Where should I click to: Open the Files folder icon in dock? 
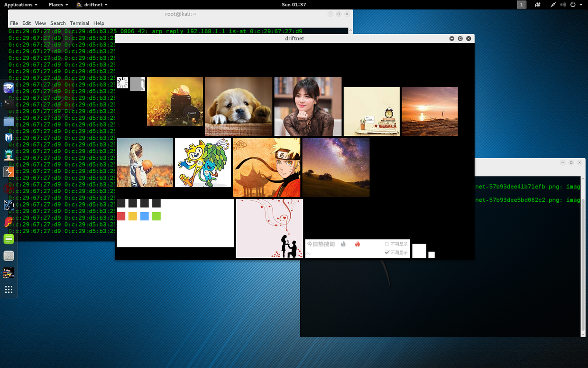click(9, 121)
